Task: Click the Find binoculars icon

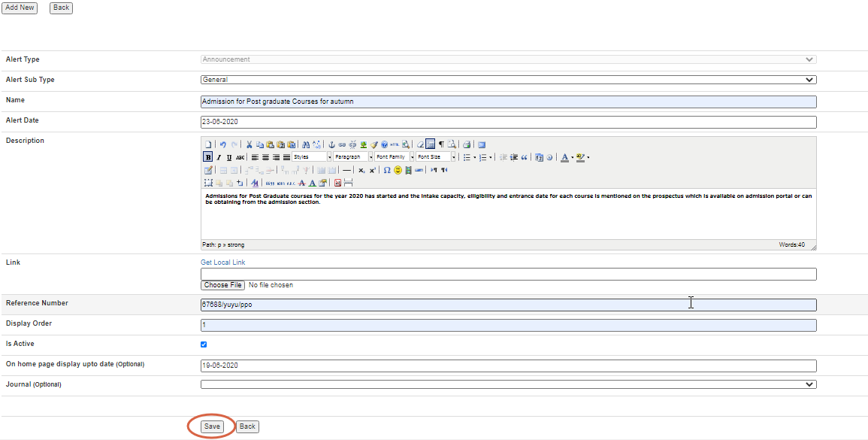Action: click(306, 144)
